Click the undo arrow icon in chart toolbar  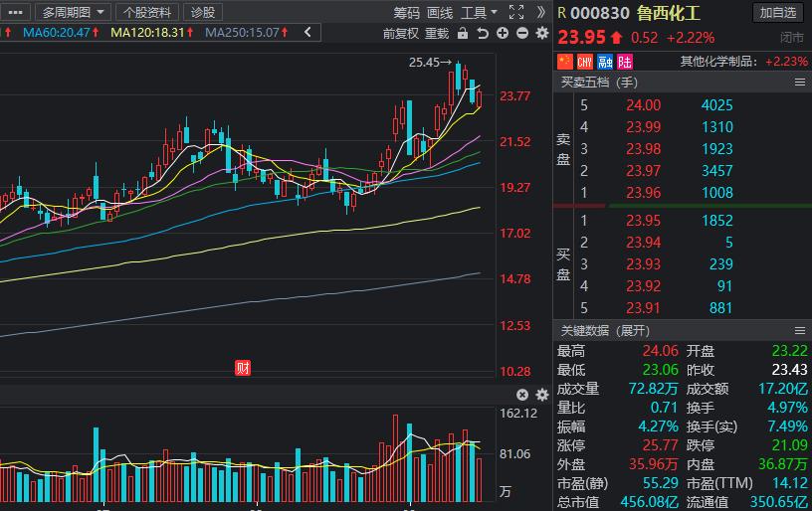pyautogui.click(x=483, y=33)
